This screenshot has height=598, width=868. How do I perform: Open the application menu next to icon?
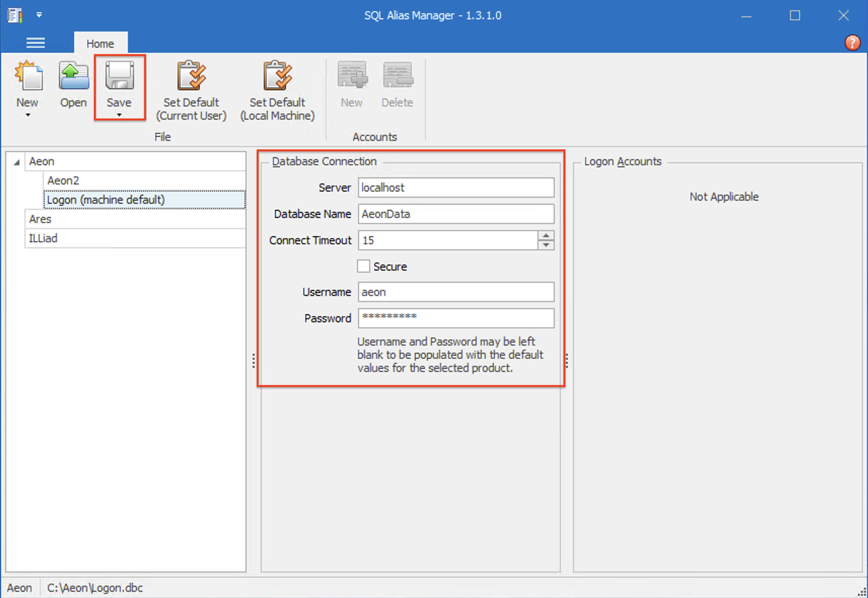(39, 15)
